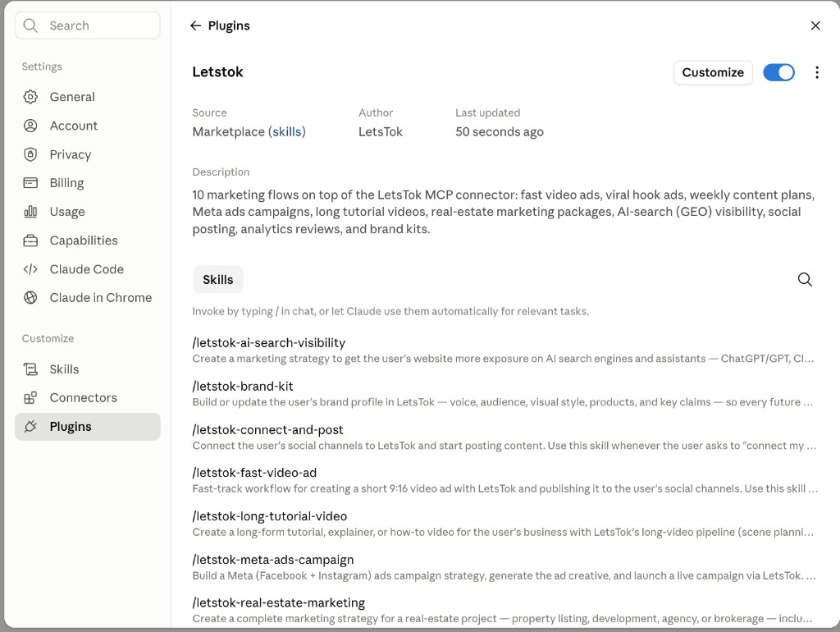Open /letstok-fast-video-ad skill

coord(504,480)
